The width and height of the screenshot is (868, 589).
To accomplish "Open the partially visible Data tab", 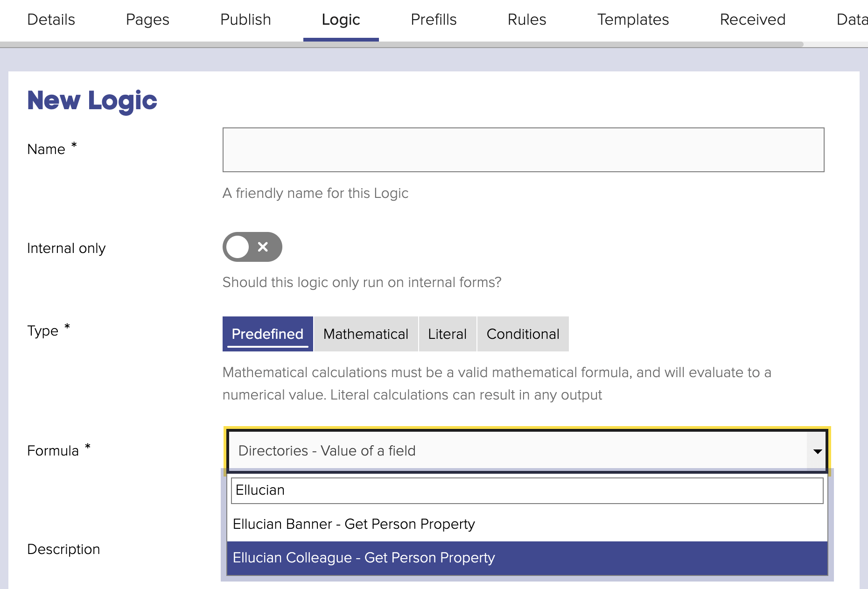I will pyautogui.click(x=852, y=20).
